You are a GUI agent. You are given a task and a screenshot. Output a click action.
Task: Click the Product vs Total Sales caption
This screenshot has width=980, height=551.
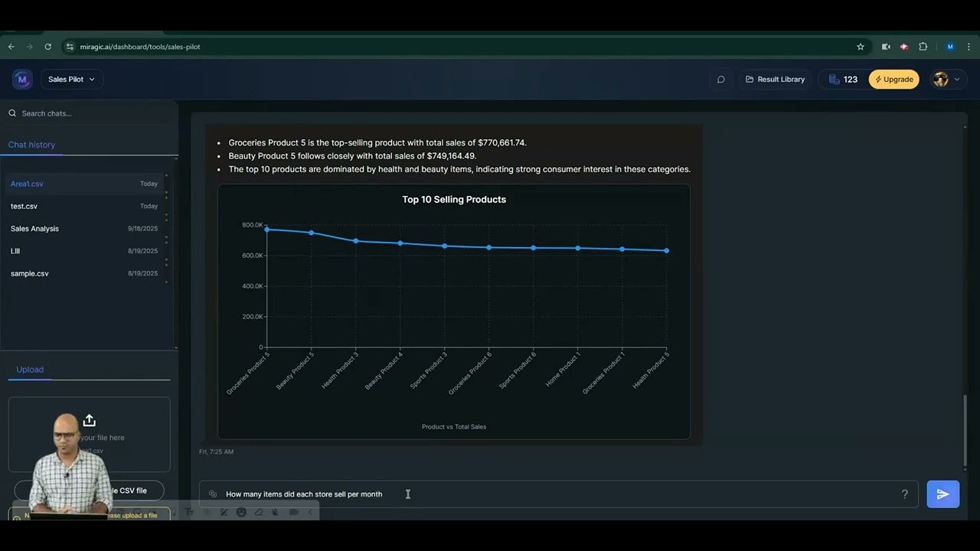point(454,427)
